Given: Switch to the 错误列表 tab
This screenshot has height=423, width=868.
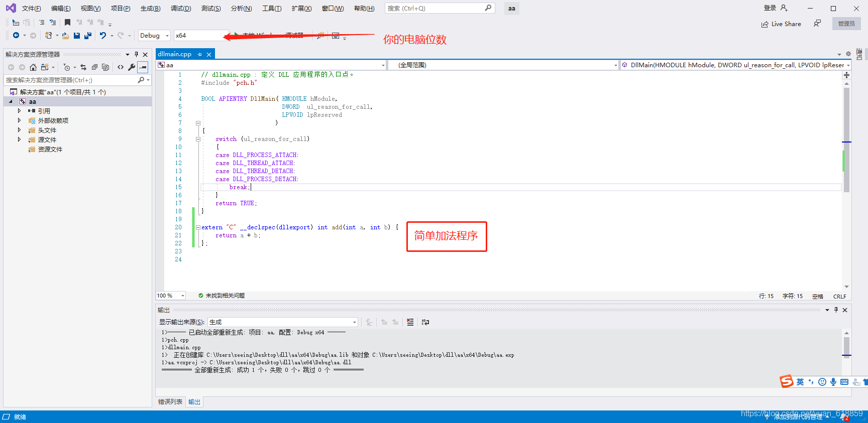Looking at the screenshot, I should (x=170, y=402).
